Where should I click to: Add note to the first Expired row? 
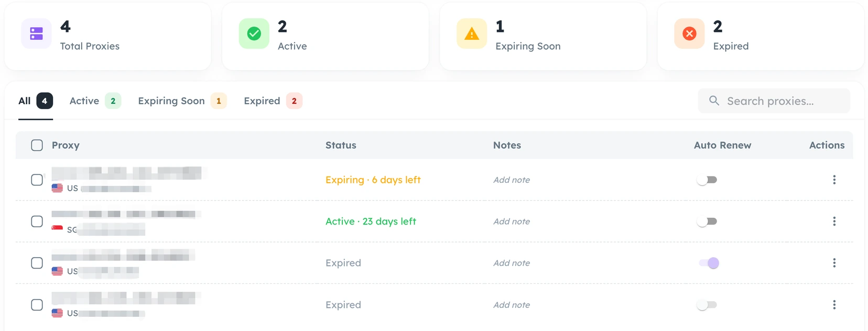[512, 263]
